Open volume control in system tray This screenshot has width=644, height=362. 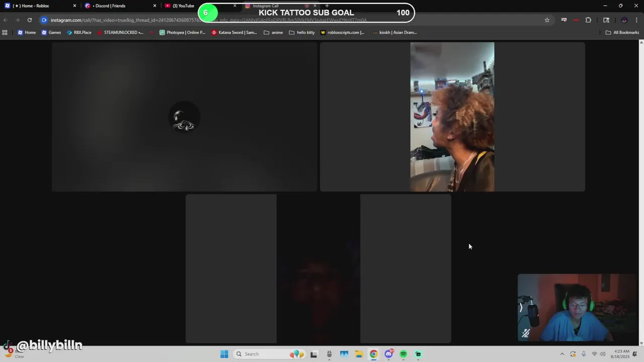[603, 354]
